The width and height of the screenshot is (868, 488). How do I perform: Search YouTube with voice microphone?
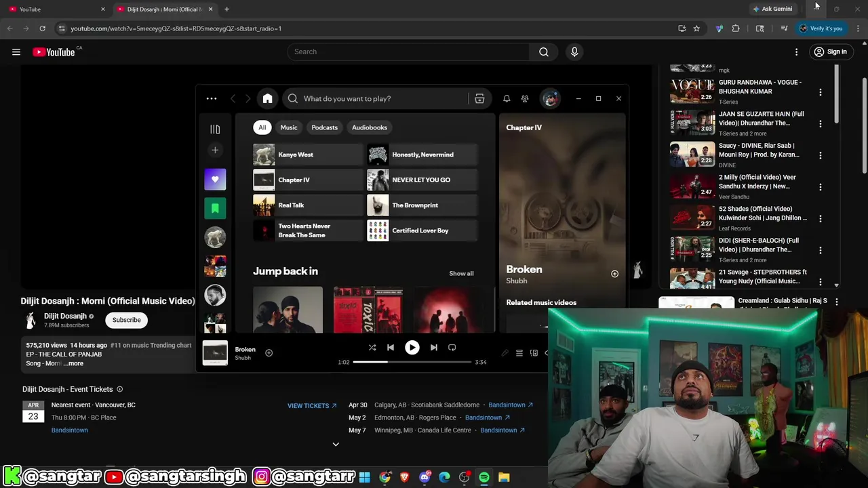pyautogui.click(x=574, y=52)
